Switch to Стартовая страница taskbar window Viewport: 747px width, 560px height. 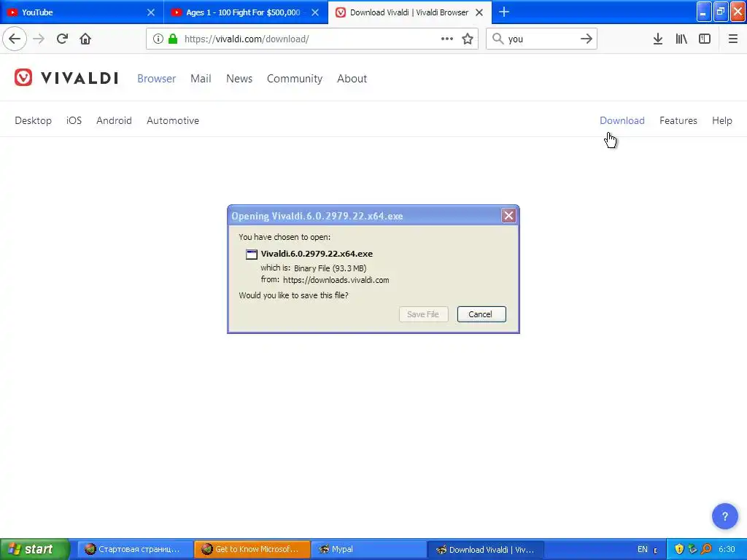pyautogui.click(x=135, y=549)
